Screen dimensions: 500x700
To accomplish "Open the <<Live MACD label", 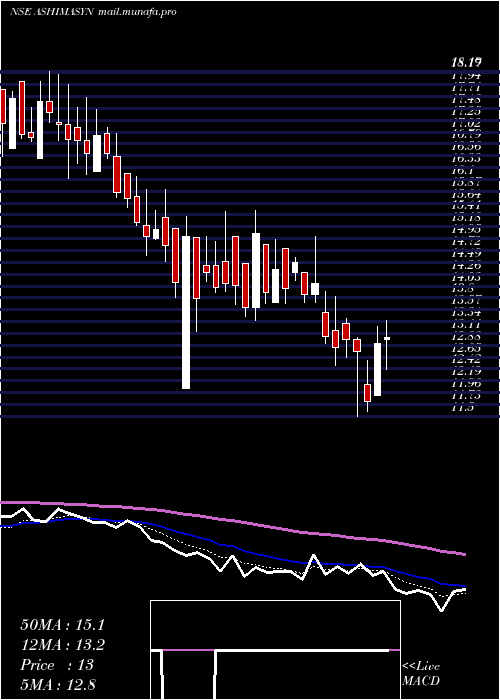I will pyautogui.click(x=421, y=673).
